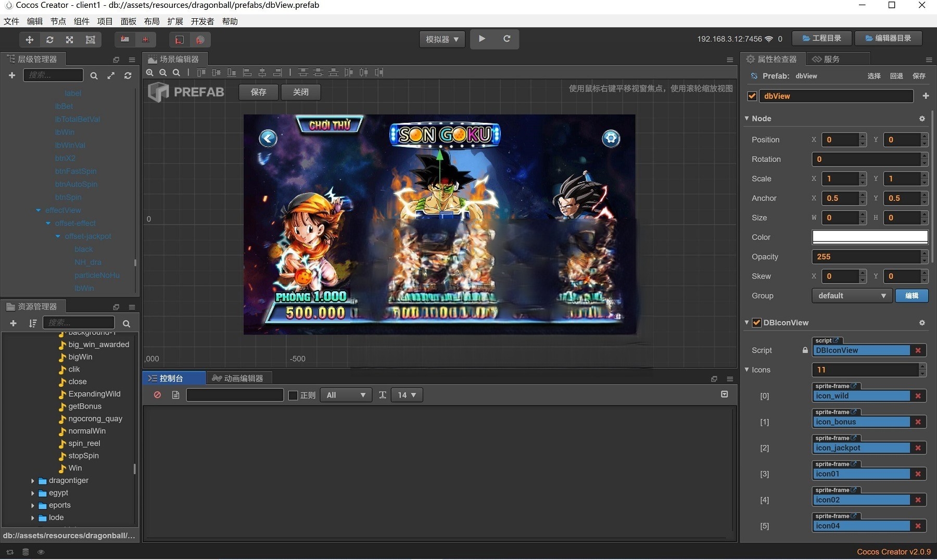
Task: Open console font size dropdown
Action: tap(407, 395)
